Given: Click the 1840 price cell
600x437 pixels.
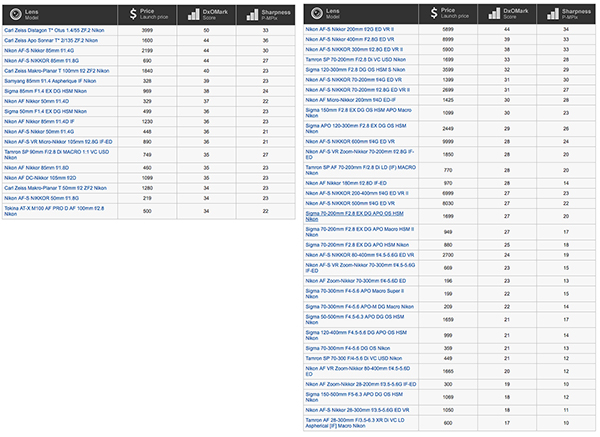Looking at the screenshot, I should pos(147,71).
